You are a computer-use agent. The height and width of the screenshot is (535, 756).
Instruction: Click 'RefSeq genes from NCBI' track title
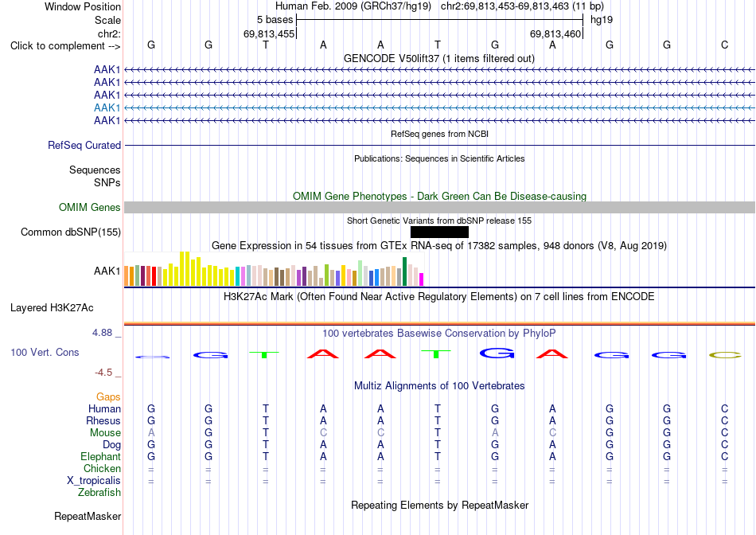point(440,134)
